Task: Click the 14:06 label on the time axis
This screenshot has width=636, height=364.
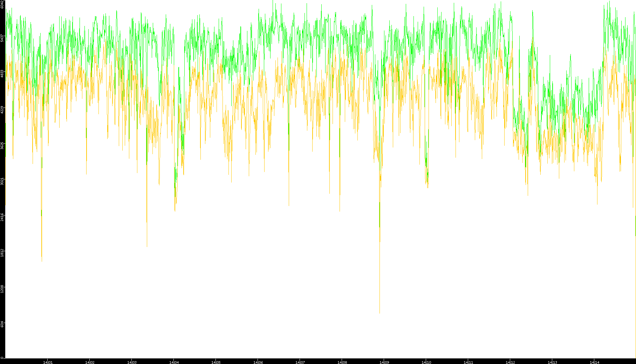Action: coord(258,362)
